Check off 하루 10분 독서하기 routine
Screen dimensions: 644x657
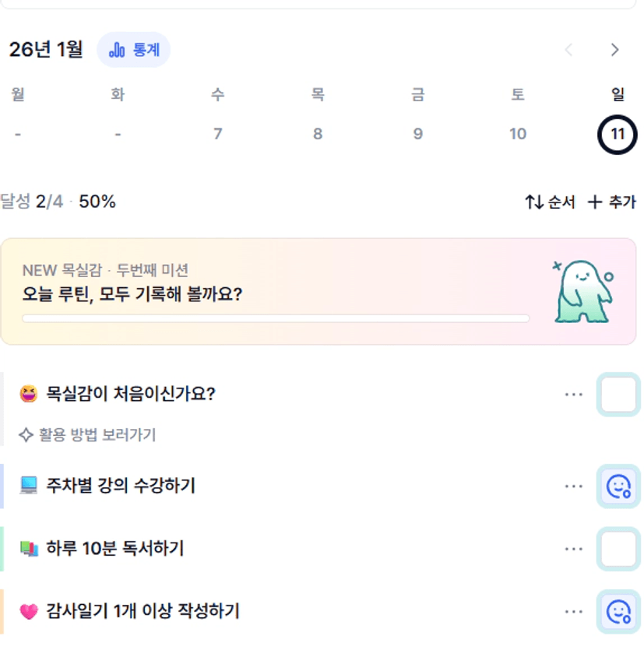[618, 549]
